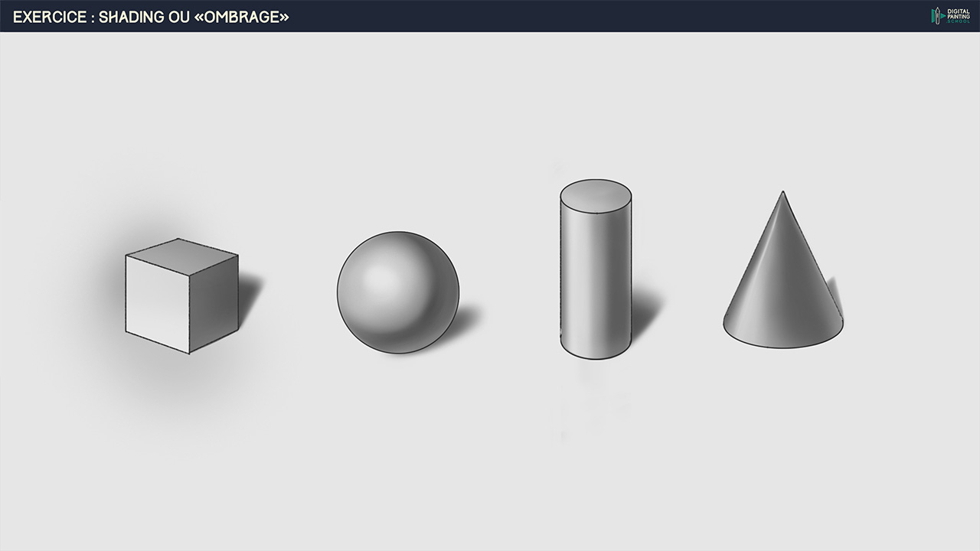Image resolution: width=980 pixels, height=551 pixels.
Task: Select the tall cylinder drawing
Action: tap(596, 269)
